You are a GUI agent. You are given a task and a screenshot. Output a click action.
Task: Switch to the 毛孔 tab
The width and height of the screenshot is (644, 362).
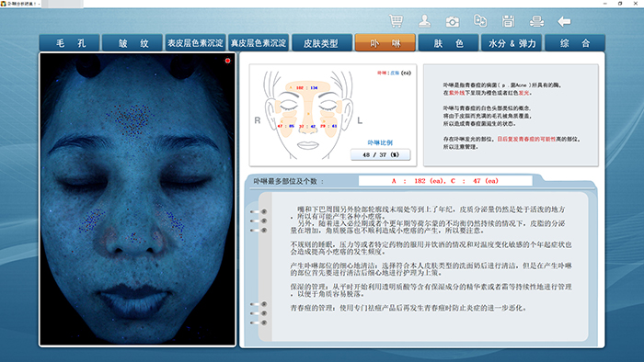(x=69, y=43)
